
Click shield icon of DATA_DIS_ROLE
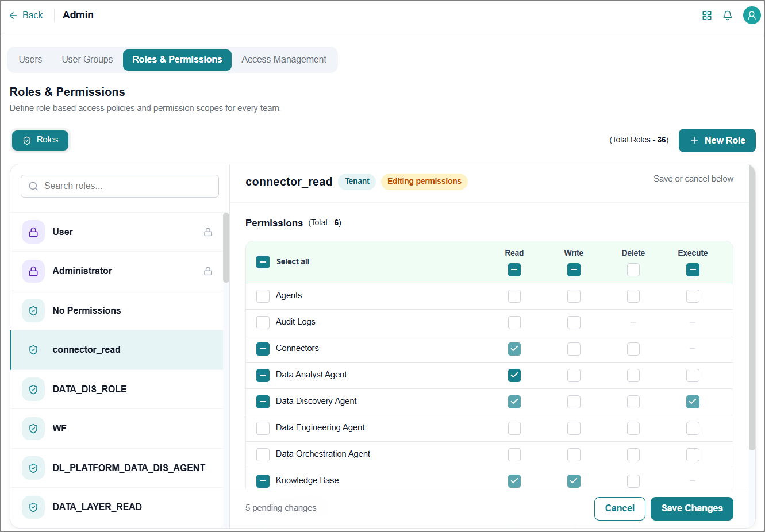[33, 389]
